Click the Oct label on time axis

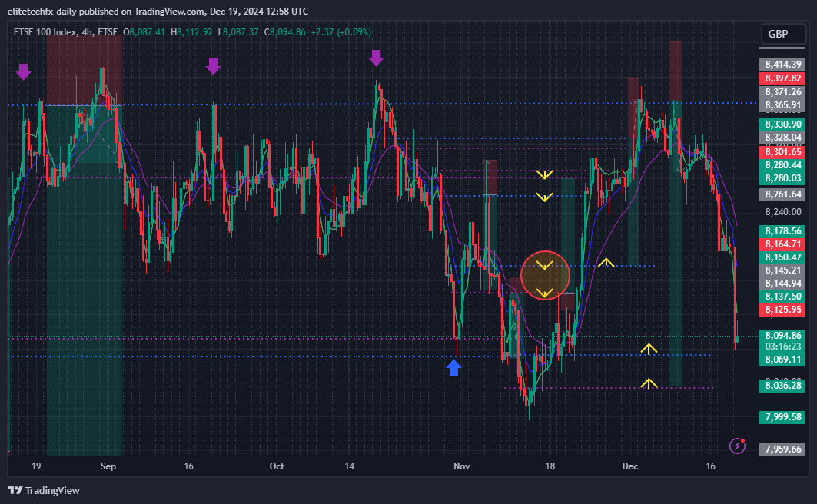(277, 466)
